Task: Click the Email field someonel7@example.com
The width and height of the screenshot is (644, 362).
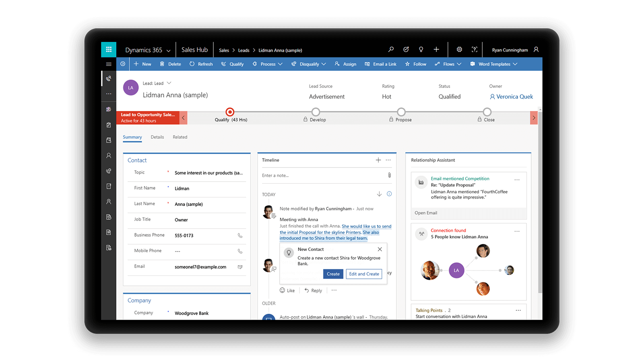Action: [x=200, y=267]
